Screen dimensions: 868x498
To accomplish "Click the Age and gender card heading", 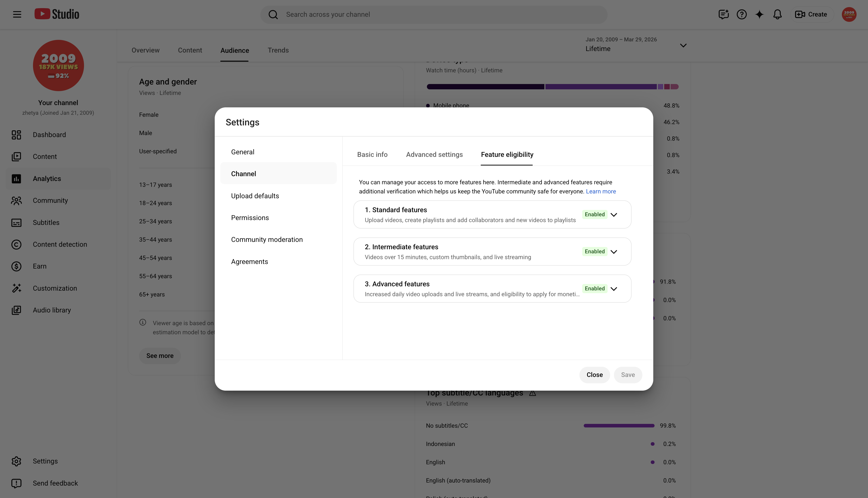I will 168,82.
